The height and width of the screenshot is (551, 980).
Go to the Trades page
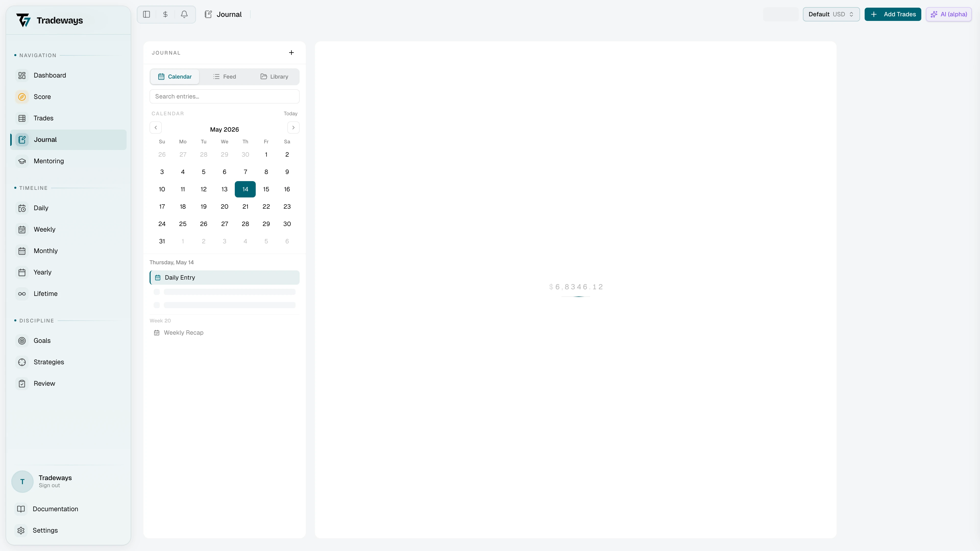click(x=68, y=118)
